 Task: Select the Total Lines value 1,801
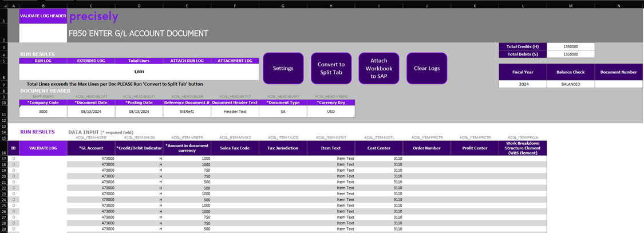tap(139, 72)
